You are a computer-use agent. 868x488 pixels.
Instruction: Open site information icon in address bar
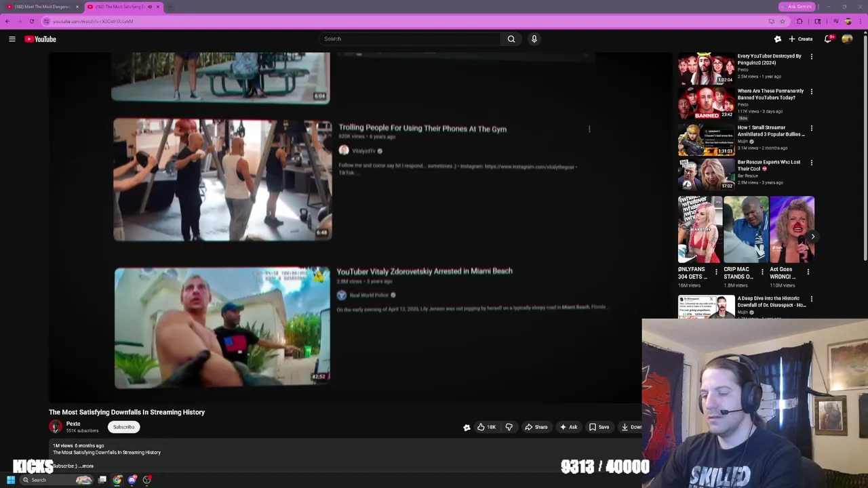coord(46,21)
